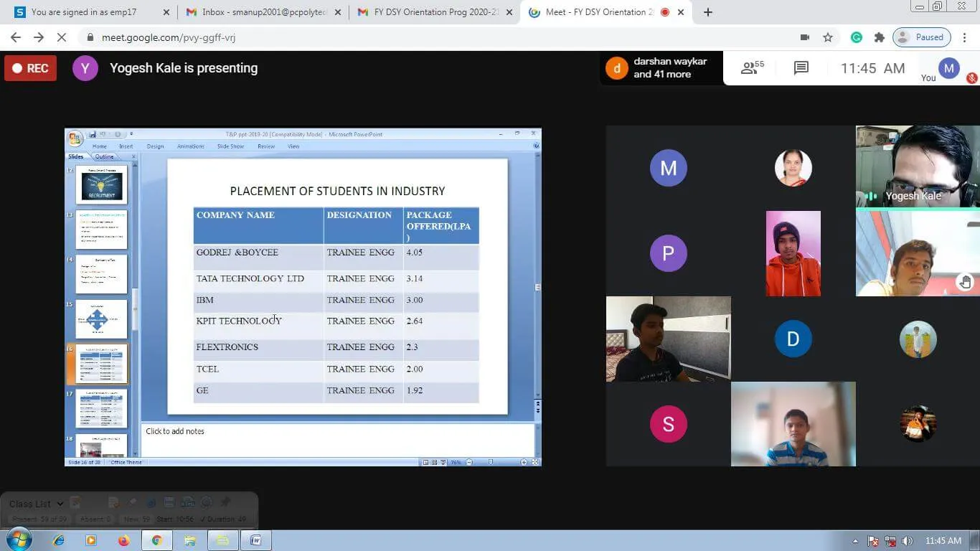Click the camera indicator icon in address bar
Viewport: 980px width, 551px height.
(x=804, y=37)
